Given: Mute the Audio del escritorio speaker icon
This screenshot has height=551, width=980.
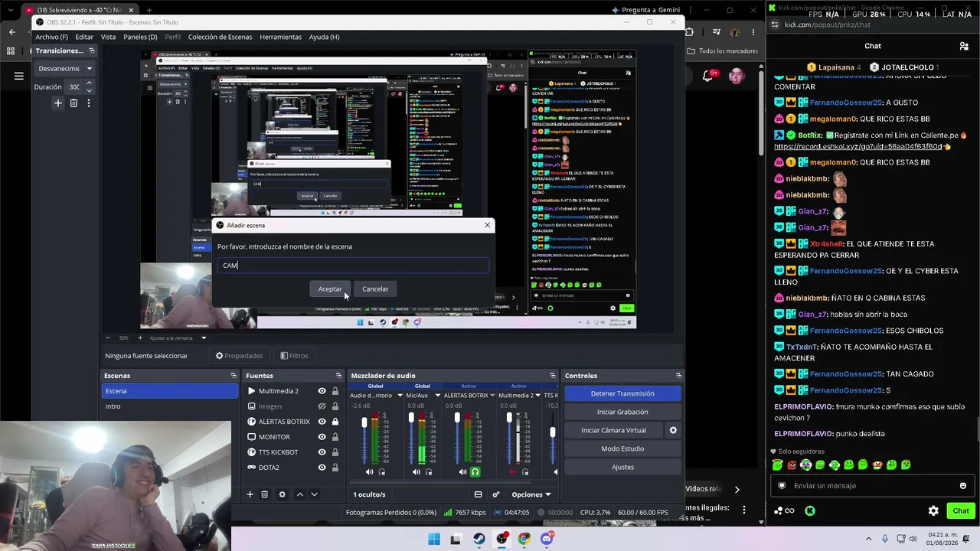Looking at the screenshot, I should click(x=369, y=472).
